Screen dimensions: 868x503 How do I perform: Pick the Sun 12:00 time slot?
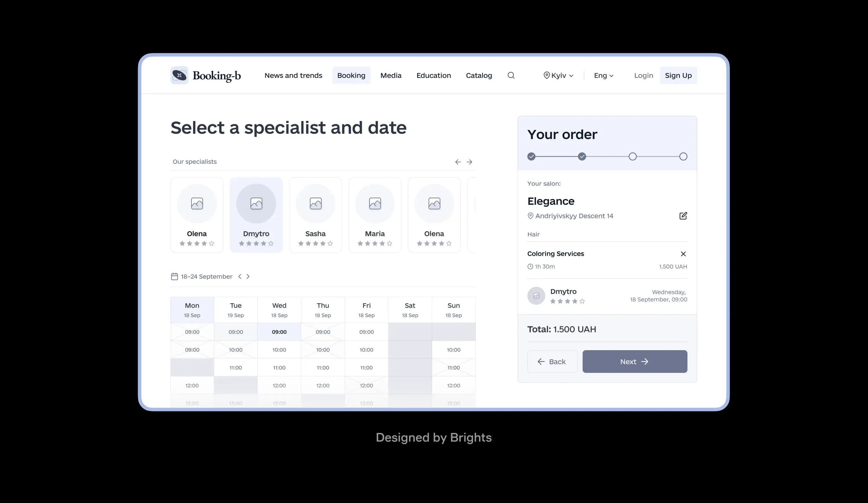click(454, 386)
